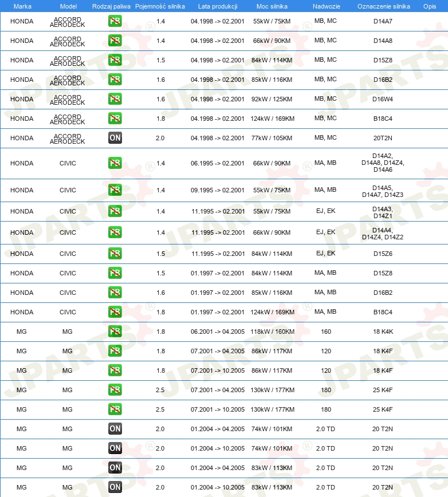448x497 pixels.
Task: Click ON diesel icon in MG 74kW 04.2005 row
Action: point(115,429)
